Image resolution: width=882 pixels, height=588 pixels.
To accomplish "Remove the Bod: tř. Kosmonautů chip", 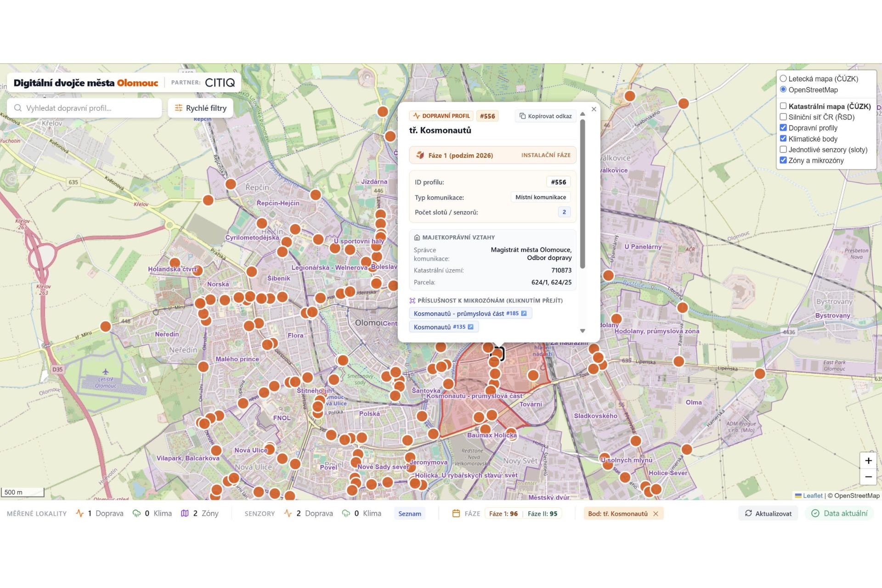I will coord(656,514).
